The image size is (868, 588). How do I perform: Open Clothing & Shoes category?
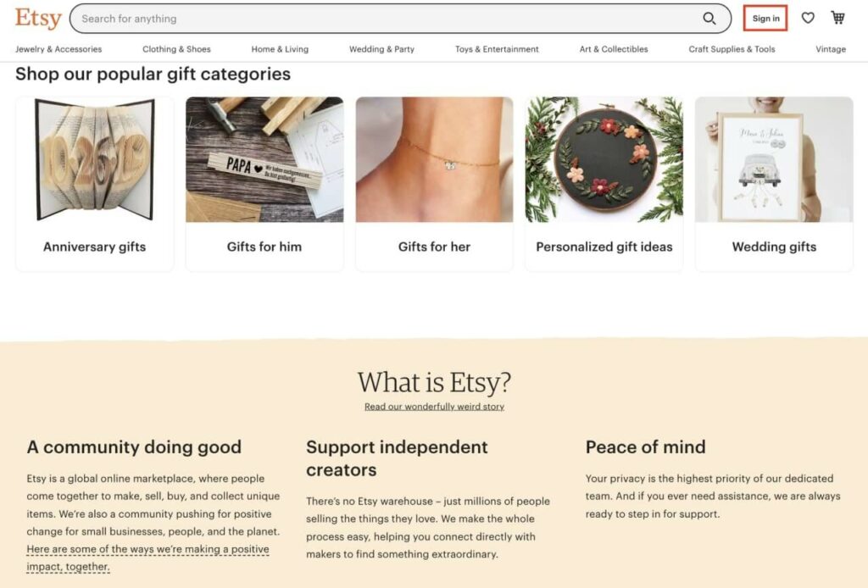176,49
